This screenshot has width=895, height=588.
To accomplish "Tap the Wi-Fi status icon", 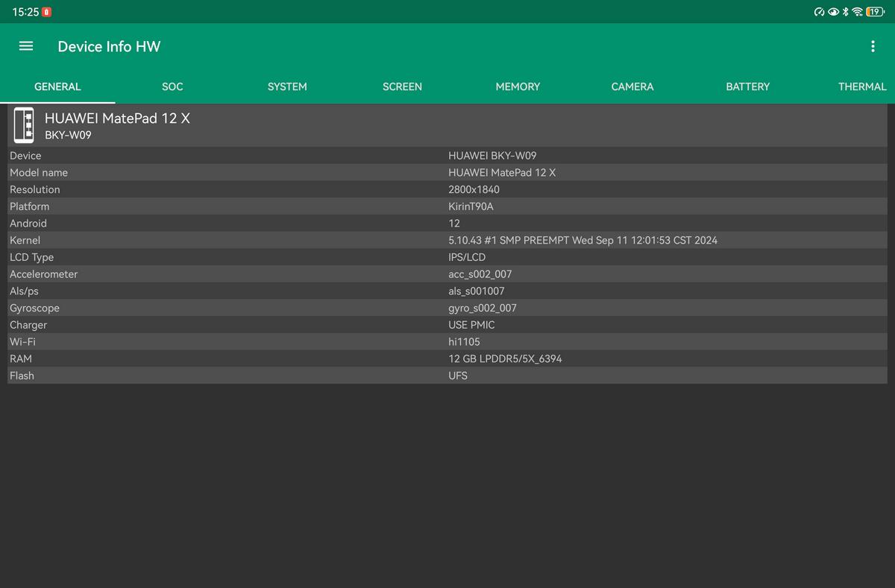I will click(858, 12).
